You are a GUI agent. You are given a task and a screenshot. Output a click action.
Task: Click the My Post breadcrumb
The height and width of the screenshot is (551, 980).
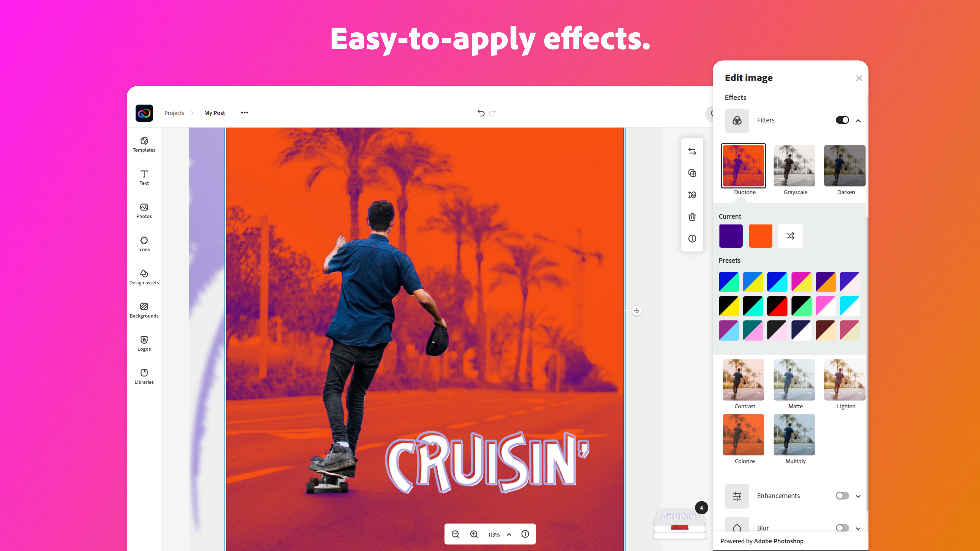214,112
